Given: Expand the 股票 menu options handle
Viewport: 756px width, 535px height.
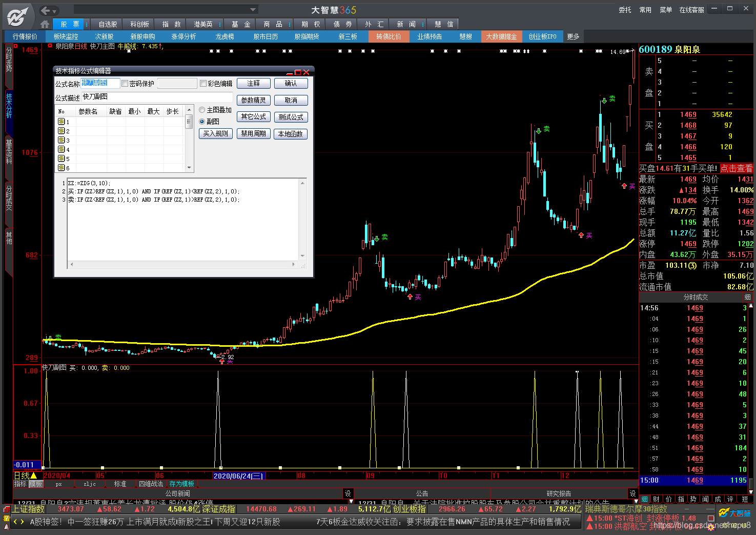Looking at the screenshot, I should click(x=87, y=24).
